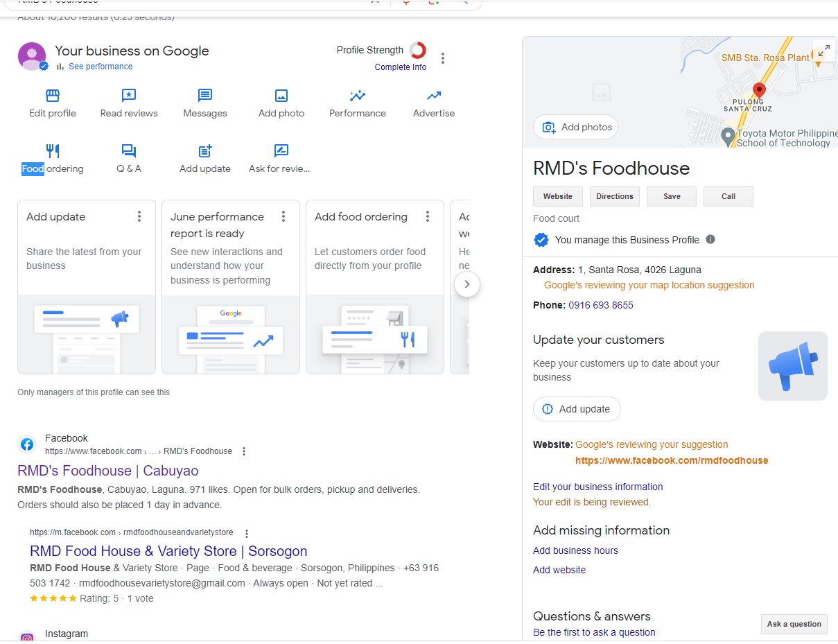This screenshot has width=838, height=644.
Task: Open Read reviews star icon
Action: 129,96
